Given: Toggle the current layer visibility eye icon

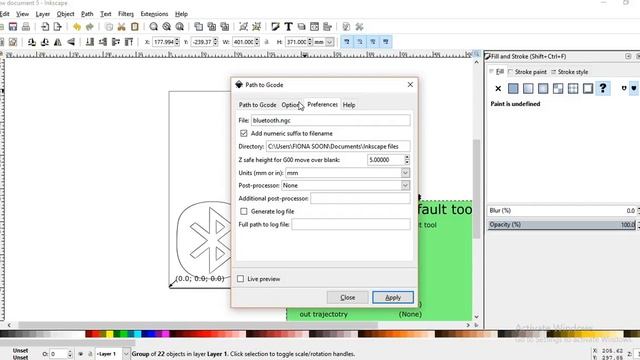Looking at the screenshot, I should (80, 354).
